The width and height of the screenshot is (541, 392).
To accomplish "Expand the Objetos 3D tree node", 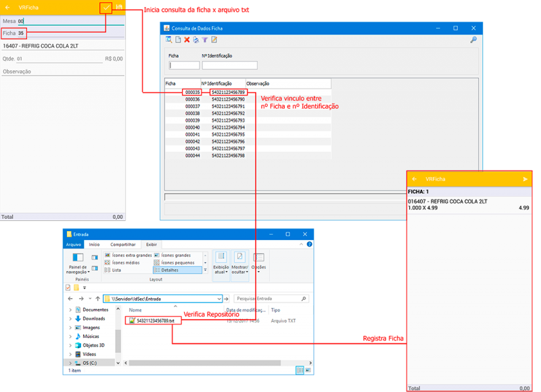I will click(70, 345).
